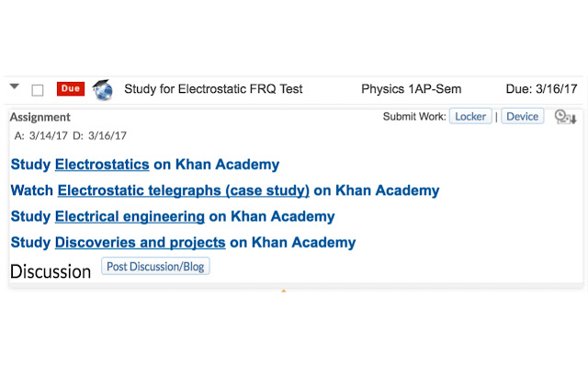Open Electrostatic telegraphs (case study) link

[183, 190]
